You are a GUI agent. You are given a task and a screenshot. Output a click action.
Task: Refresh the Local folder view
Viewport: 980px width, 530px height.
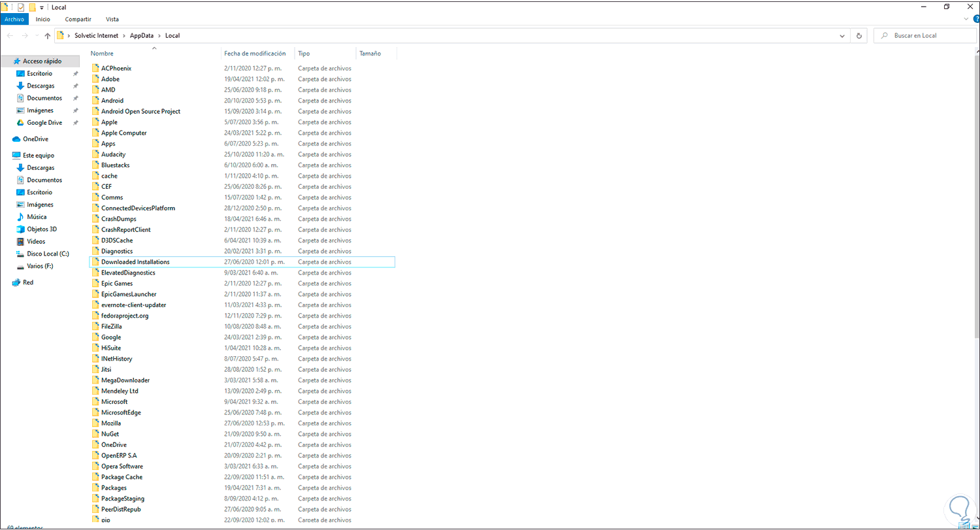pos(859,36)
